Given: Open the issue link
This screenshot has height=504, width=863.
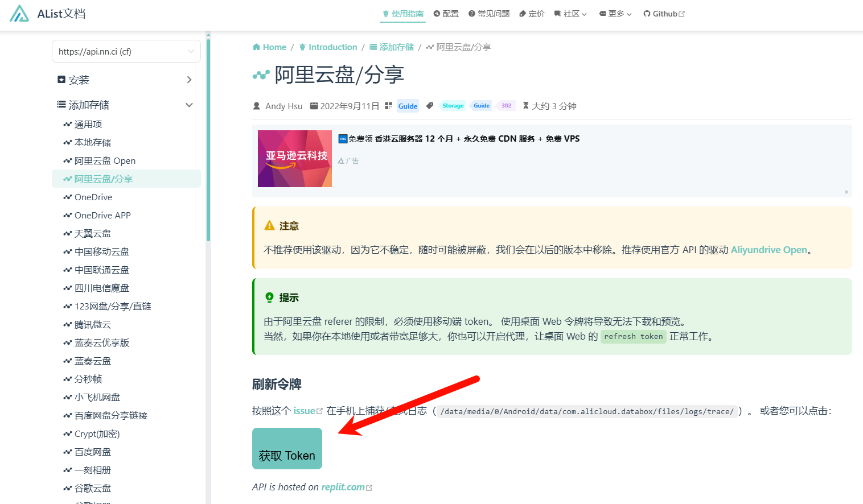Looking at the screenshot, I should pyautogui.click(x=308, y=411).
